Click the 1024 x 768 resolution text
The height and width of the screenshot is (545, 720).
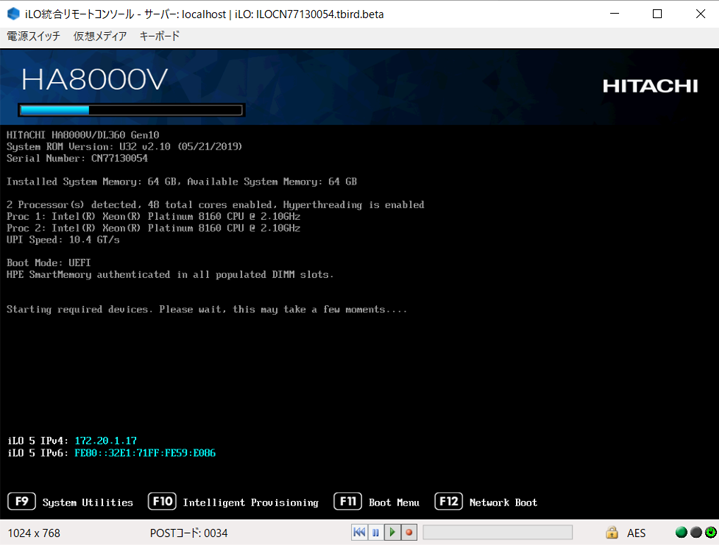coord(34,533)
